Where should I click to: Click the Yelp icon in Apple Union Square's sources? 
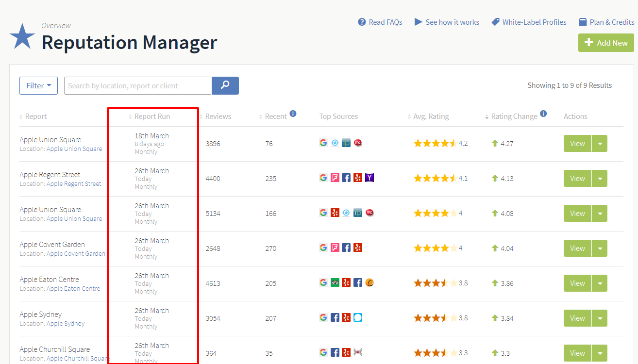point(335,212)
